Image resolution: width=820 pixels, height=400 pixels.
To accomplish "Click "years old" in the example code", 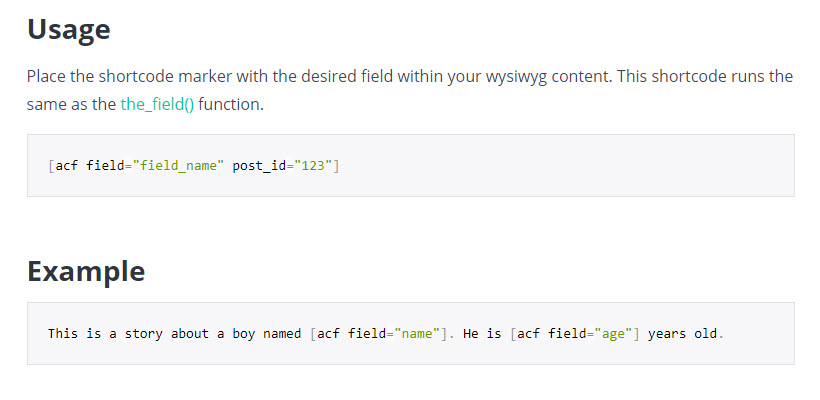I will pos(682,333).
